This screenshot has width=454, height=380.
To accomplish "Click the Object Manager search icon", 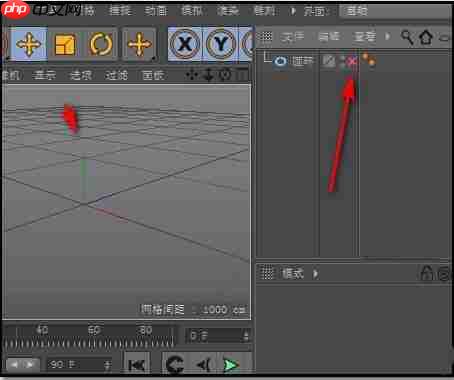I will 407,37.
